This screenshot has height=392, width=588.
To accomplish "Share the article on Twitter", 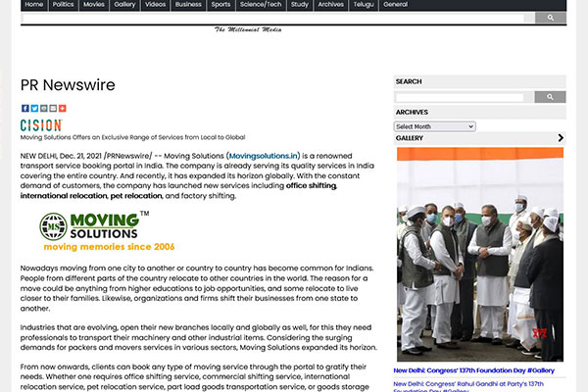I will pos(33,108).
